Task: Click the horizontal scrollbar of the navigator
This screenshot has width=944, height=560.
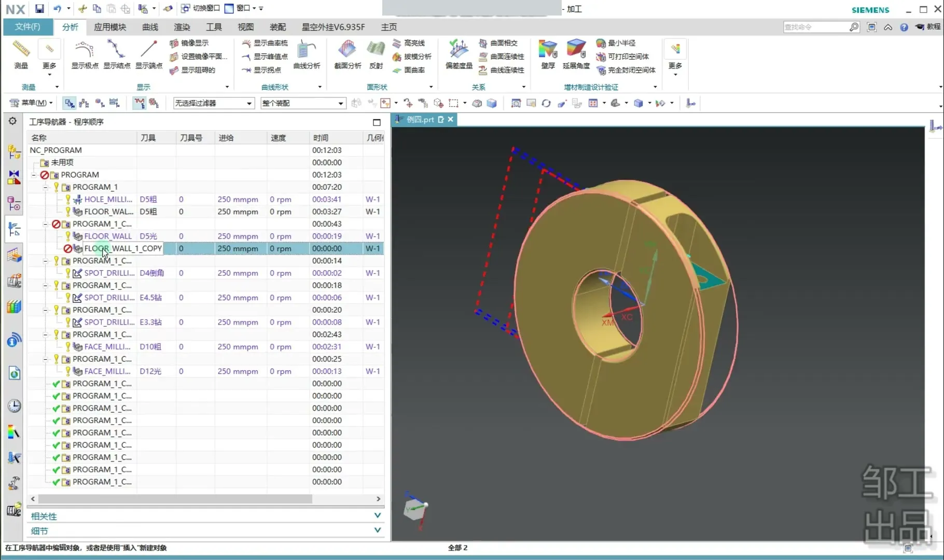Action: pyautogui.click(x=175, y=499)
